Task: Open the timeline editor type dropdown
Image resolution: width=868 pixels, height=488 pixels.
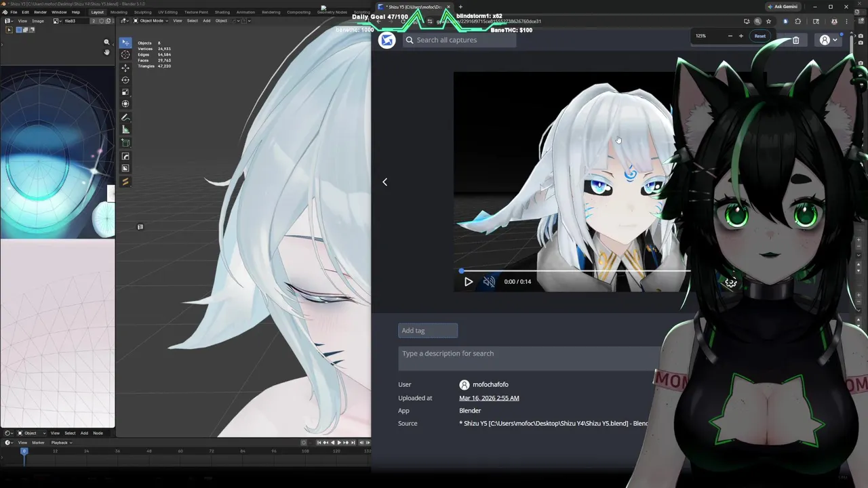Action: click(x=9, y=443)
